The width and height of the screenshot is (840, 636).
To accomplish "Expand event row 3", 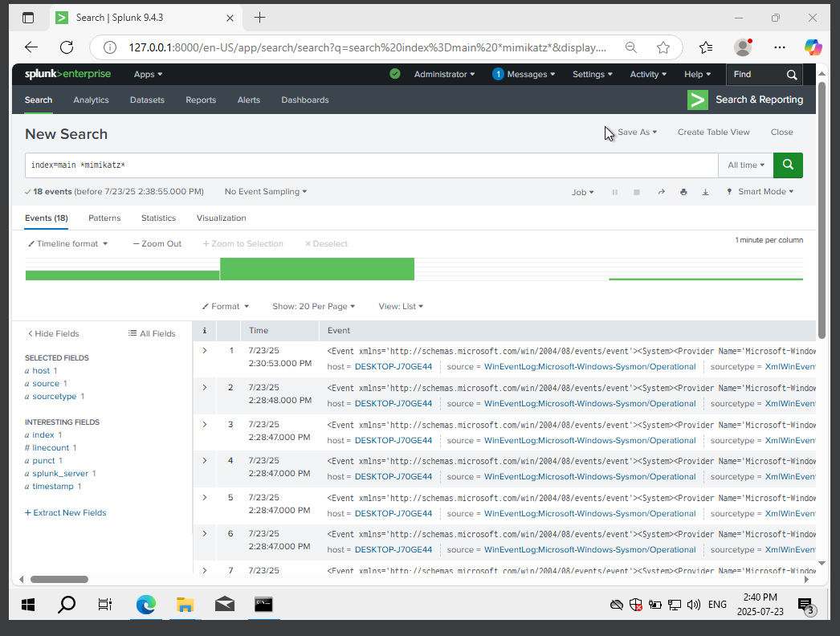I will 205,424.
